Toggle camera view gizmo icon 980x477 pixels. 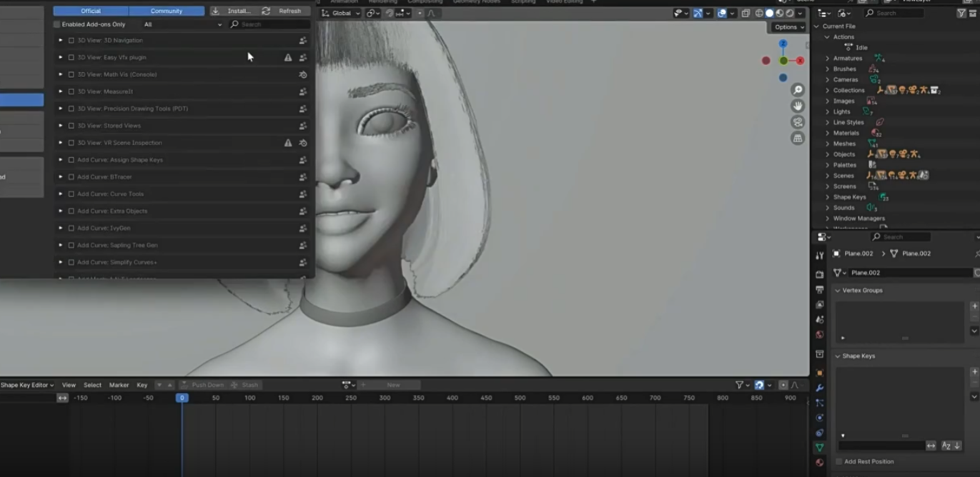pos(798,122)
